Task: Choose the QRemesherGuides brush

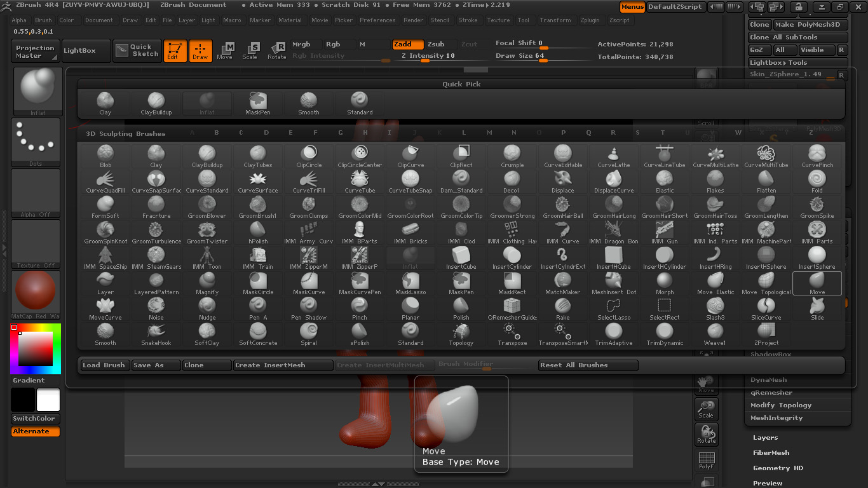Action: (x=512, y=309)
